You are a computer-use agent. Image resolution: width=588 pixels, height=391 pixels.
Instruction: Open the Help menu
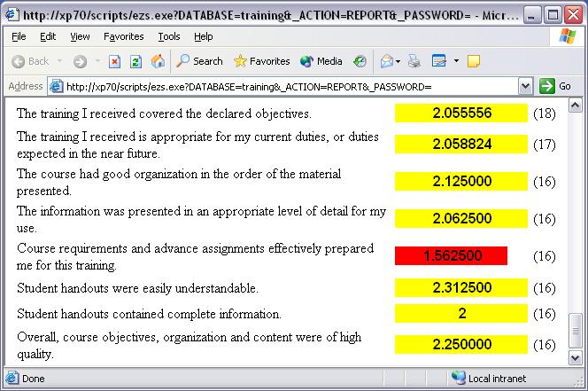(204, 36)
